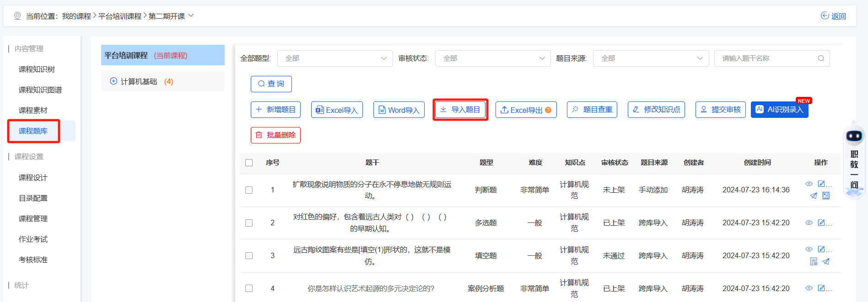Preview the 填空题 question with eye icon
Screen dimensions: 868x302
(809, 249)
